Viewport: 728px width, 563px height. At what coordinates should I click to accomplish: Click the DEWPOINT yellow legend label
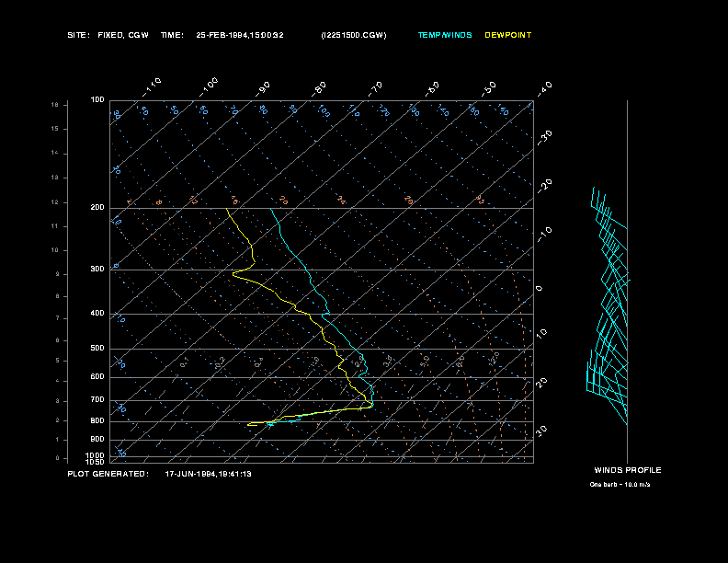(508, 35)
